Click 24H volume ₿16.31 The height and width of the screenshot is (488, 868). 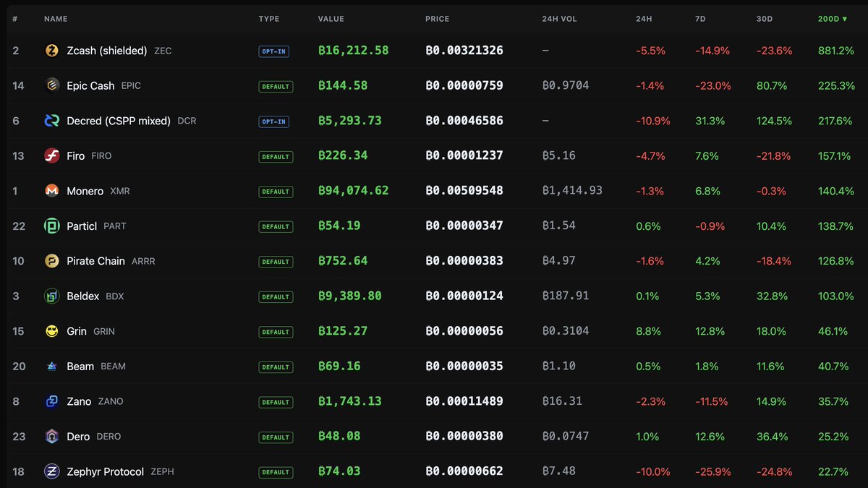point(562,401)
